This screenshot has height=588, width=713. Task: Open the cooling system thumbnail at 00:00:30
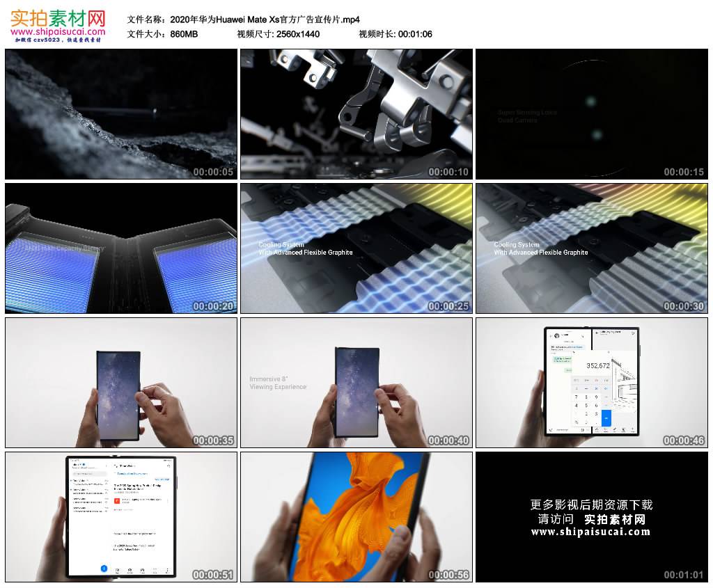592,248
